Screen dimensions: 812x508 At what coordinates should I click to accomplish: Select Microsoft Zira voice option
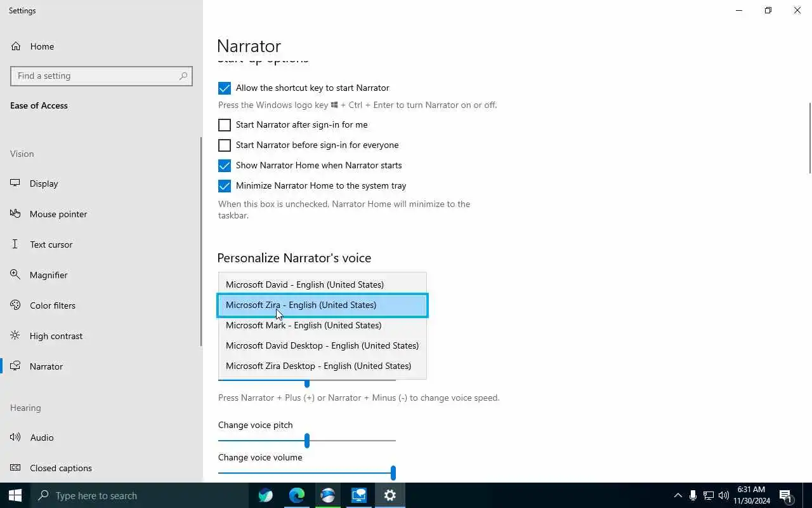(322, 305)
